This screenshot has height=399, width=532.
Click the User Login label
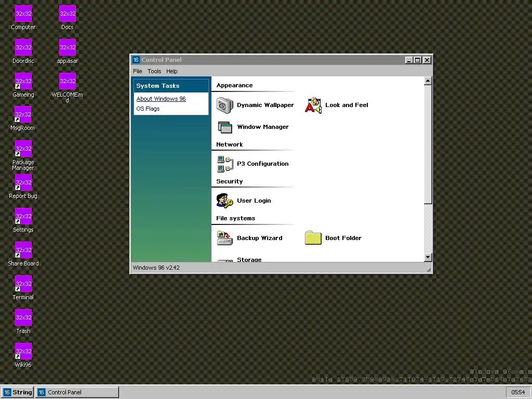[x=254, y=201]
